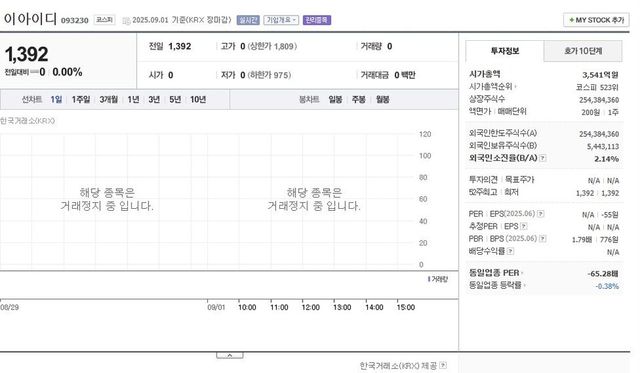Open help icon next to 배당수익률
The image size is (640, 373).
coord(511,251)
